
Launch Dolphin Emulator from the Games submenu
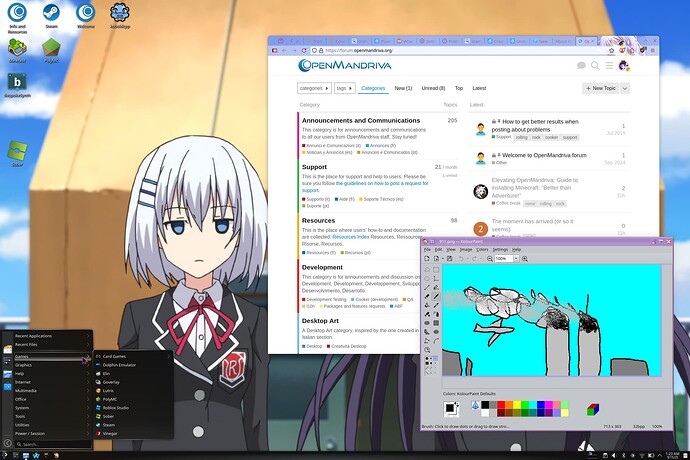click(132, 365)
